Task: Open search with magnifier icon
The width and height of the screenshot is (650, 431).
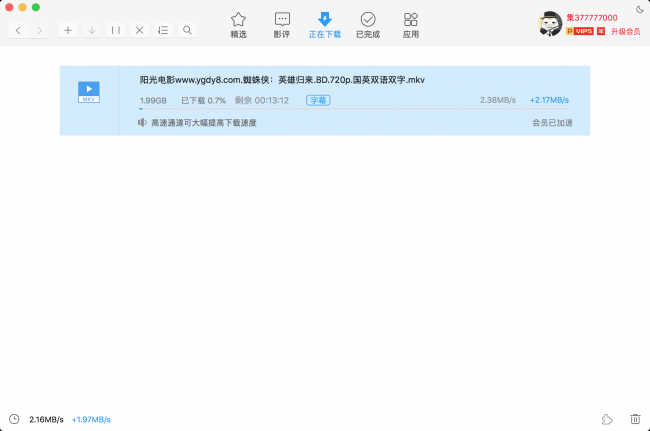Action: [x=188, y=30]
